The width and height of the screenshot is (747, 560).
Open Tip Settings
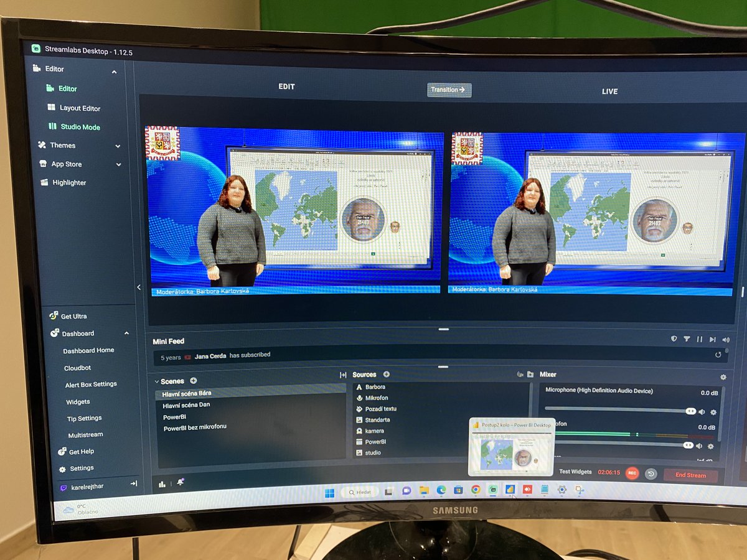point(85,418)
